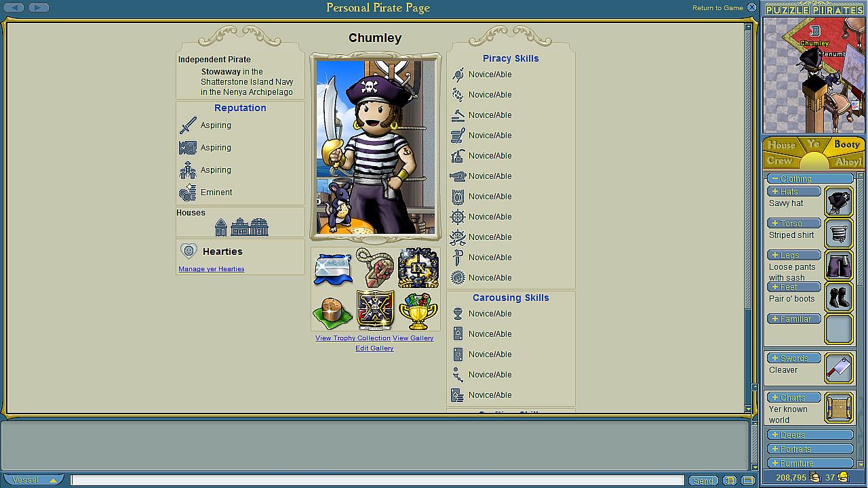Click the Edit Gallery link

[x=374, y=348]
